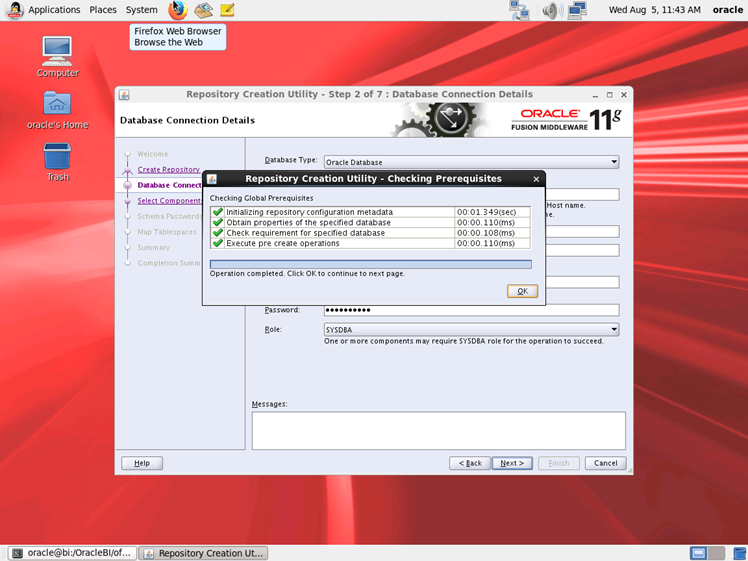This screenshot has width=748, height=561.
Task: Click the oracle user menu
Action: tap(727, 10)
